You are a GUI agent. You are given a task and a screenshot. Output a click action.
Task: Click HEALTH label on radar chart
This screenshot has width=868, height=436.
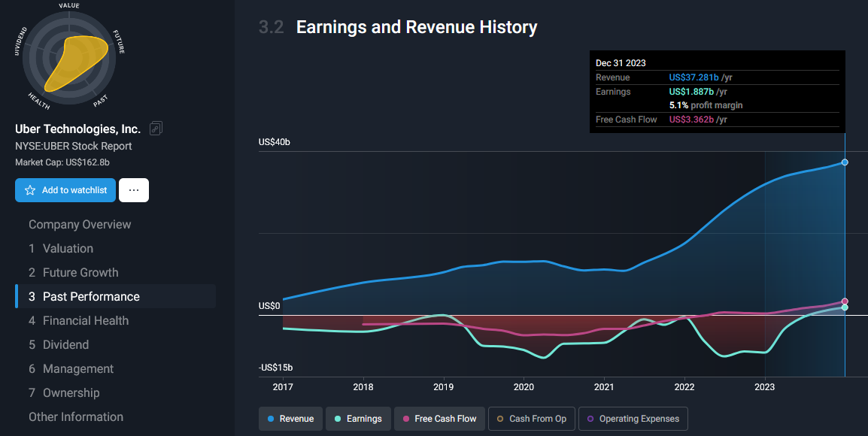(39, 101)
